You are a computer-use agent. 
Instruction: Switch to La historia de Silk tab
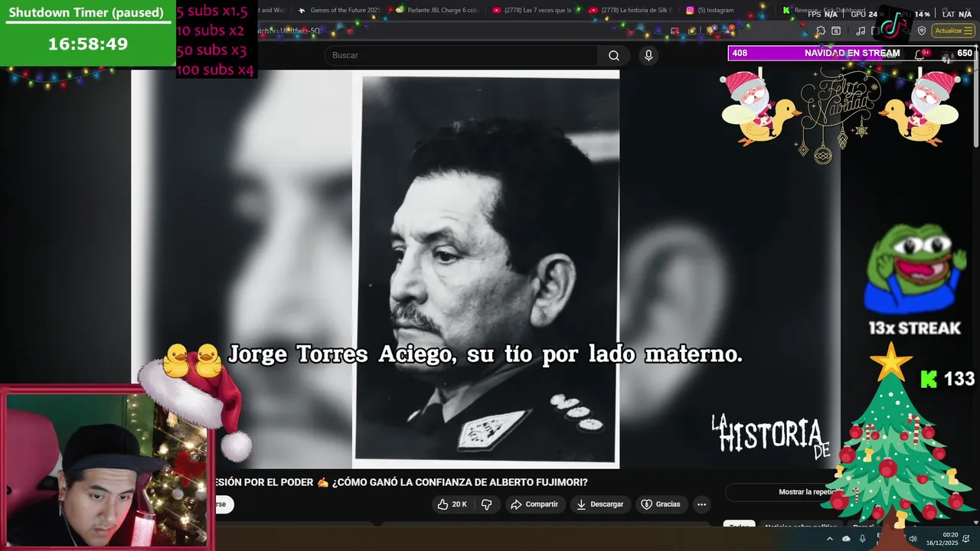coord(630,10)
